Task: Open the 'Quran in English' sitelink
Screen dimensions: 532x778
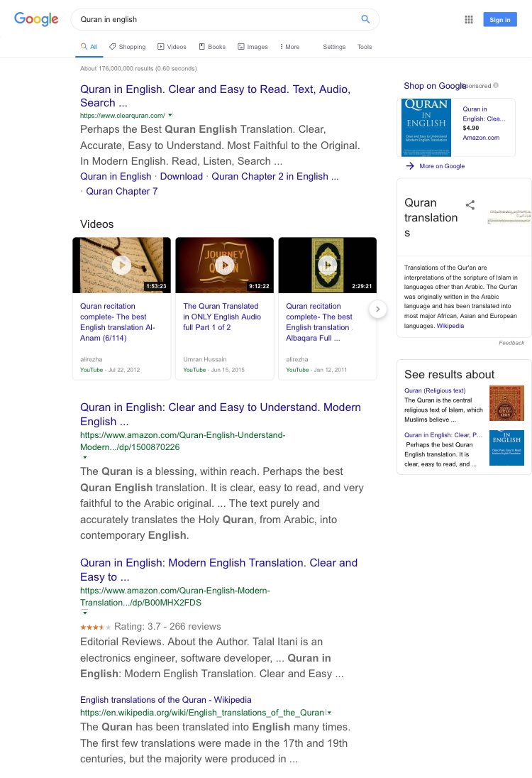Action: (x=116, y=176)
